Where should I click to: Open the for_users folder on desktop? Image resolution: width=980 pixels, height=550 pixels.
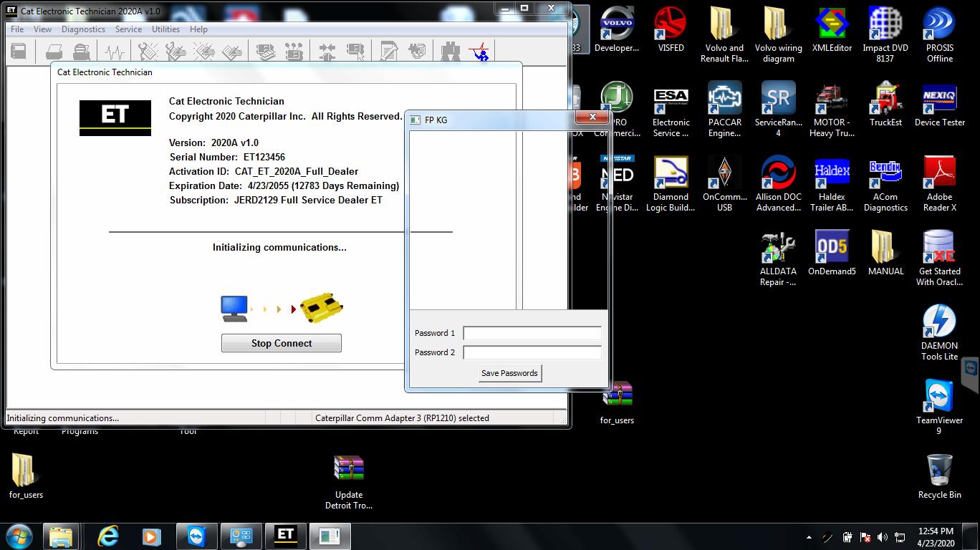pos(26,476)
